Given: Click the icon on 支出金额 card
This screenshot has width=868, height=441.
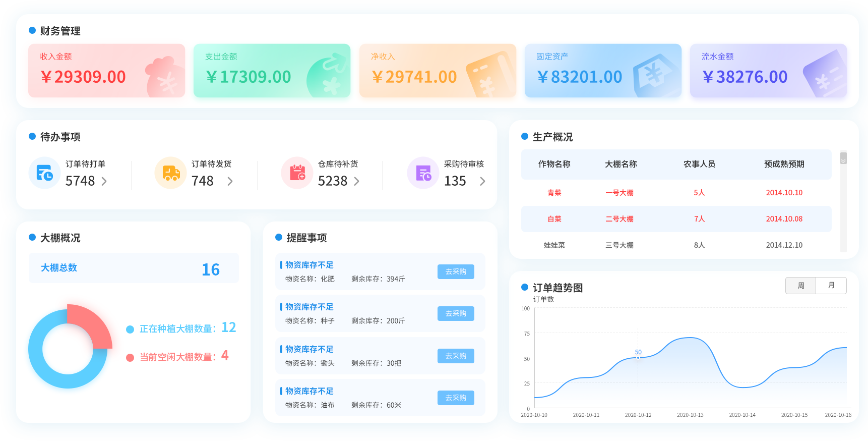Looking at the screenshot, I should click(328, 76).
